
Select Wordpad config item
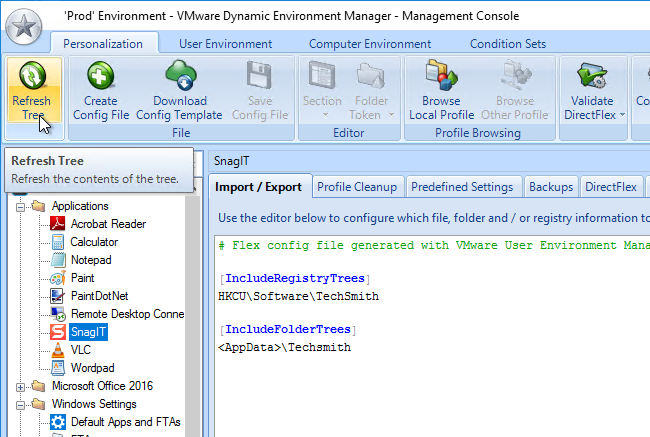click(92, 368)
